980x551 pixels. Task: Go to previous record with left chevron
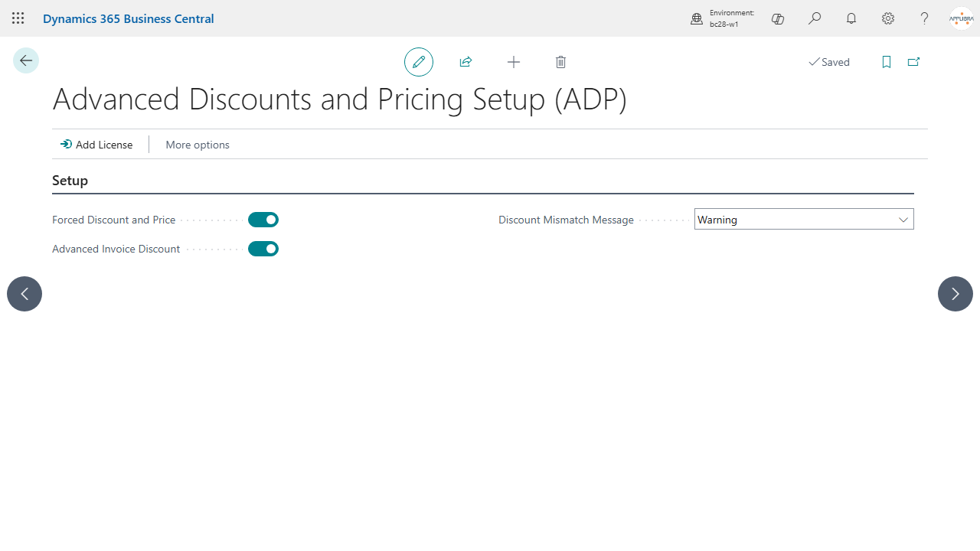(24, 294)
